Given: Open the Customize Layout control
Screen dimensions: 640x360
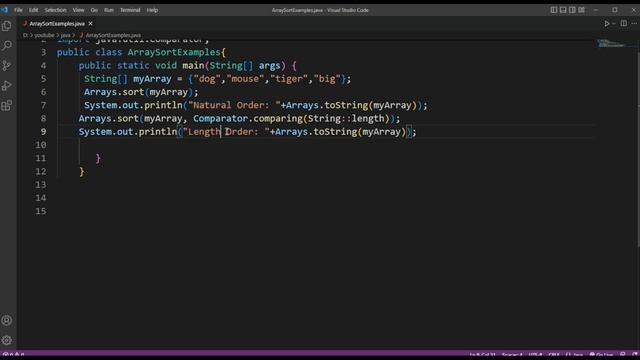Looking at the screenshot, I should [581, 10].
